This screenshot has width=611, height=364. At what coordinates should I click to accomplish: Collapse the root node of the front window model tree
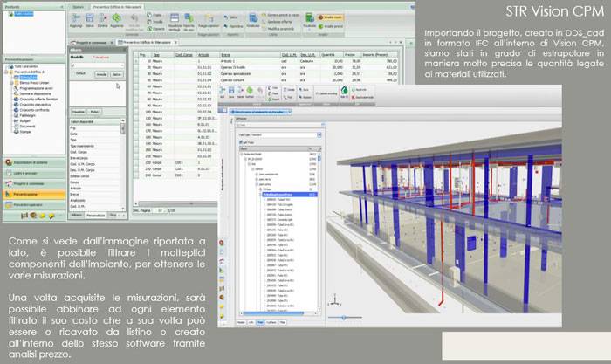tap(242, 154)
